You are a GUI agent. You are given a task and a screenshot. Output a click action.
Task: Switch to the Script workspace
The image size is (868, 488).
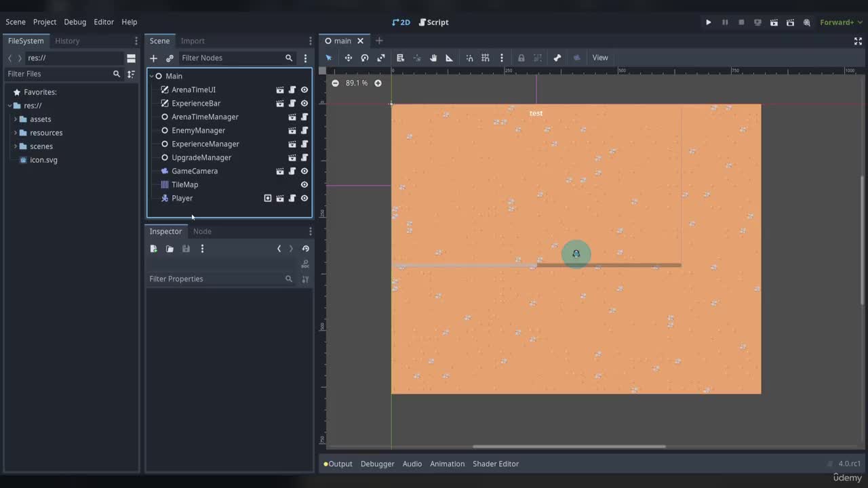[433, 22]
